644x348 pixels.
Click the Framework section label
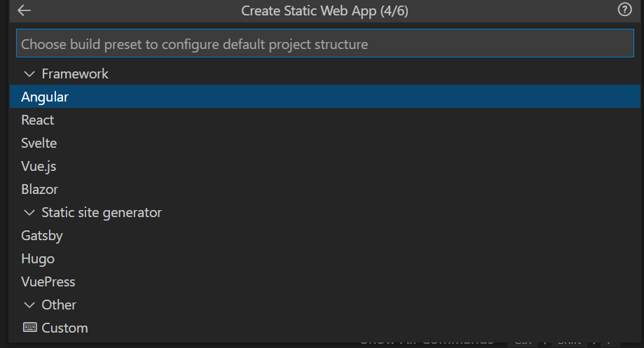(75, 74)
